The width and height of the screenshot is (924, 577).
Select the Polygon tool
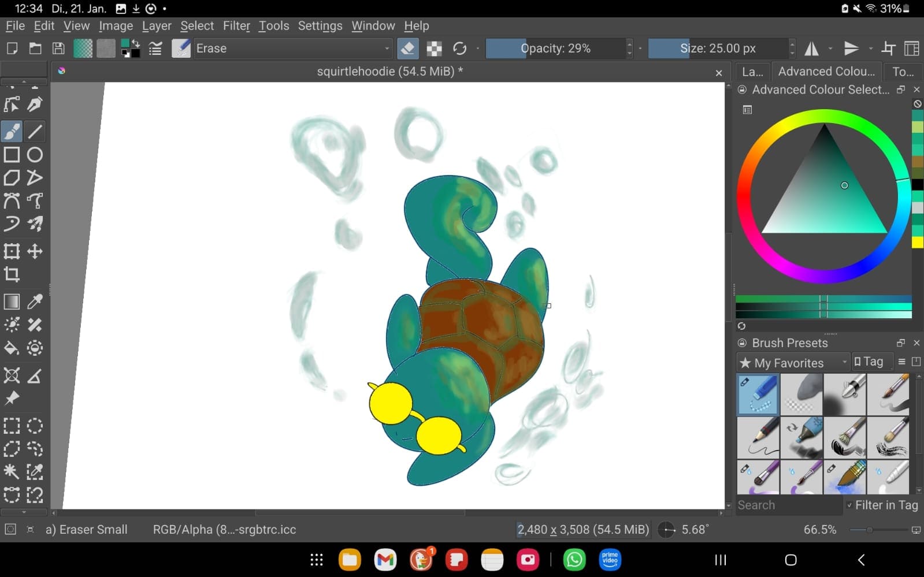[12, 178]
